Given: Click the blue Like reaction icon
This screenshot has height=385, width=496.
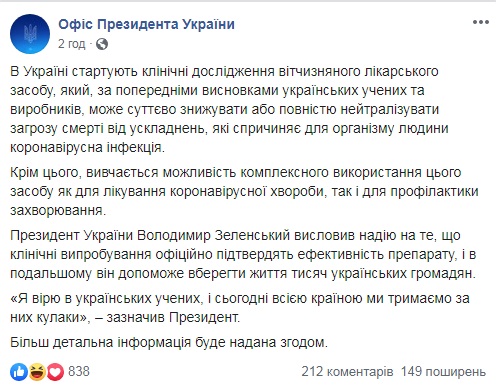Looking at the screenshot, I should pyautogui.click(x=19, y=372).
